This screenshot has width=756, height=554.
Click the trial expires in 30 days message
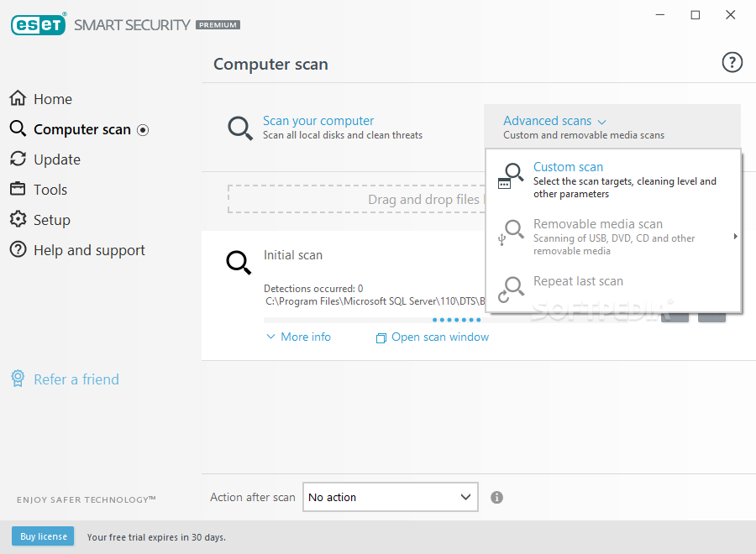[x=156, y=537]
